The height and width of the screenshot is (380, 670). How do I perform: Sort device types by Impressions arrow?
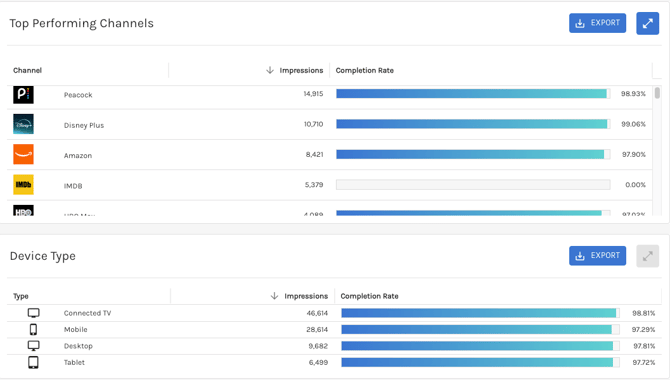coord(274,296)
